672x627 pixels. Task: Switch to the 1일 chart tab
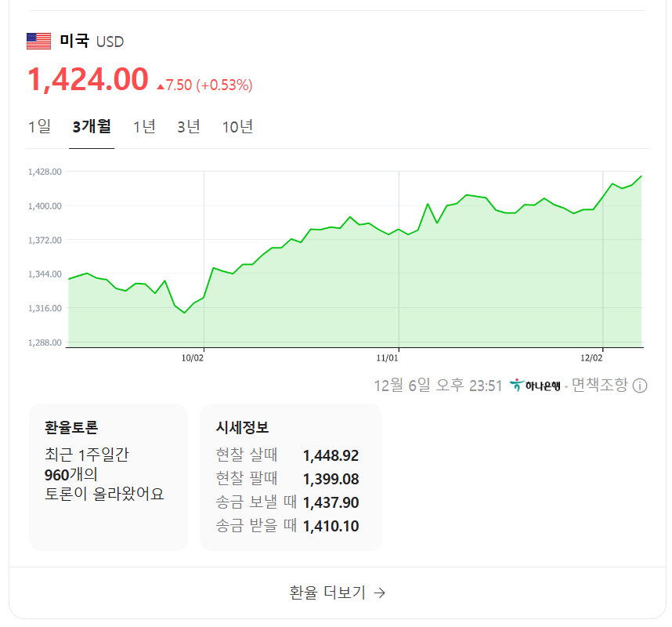point(41,126)
